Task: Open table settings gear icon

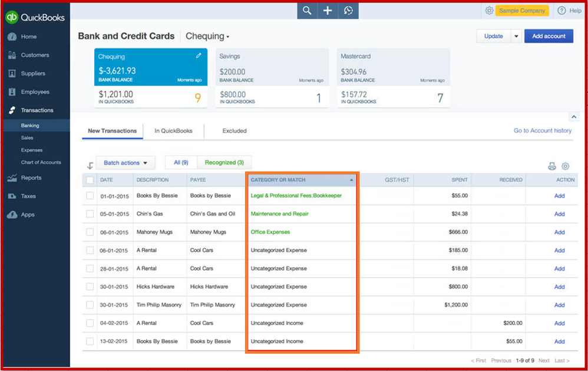Action: (566, 166)
